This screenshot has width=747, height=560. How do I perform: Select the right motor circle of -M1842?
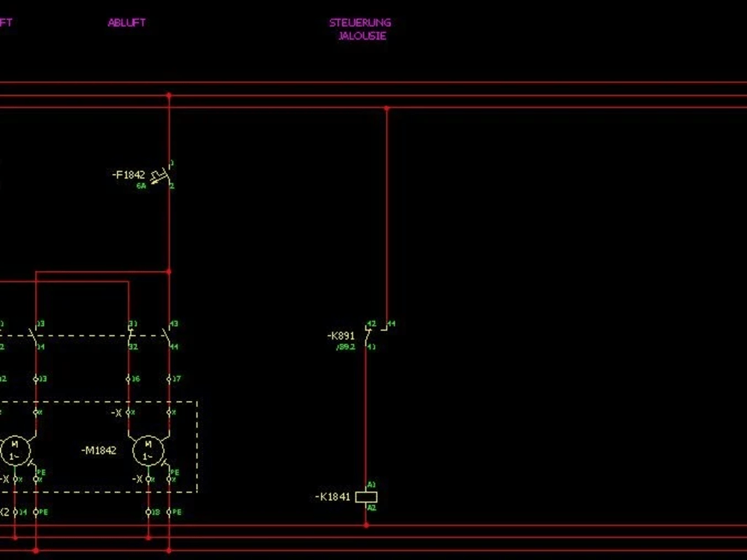tap(148, 449)
